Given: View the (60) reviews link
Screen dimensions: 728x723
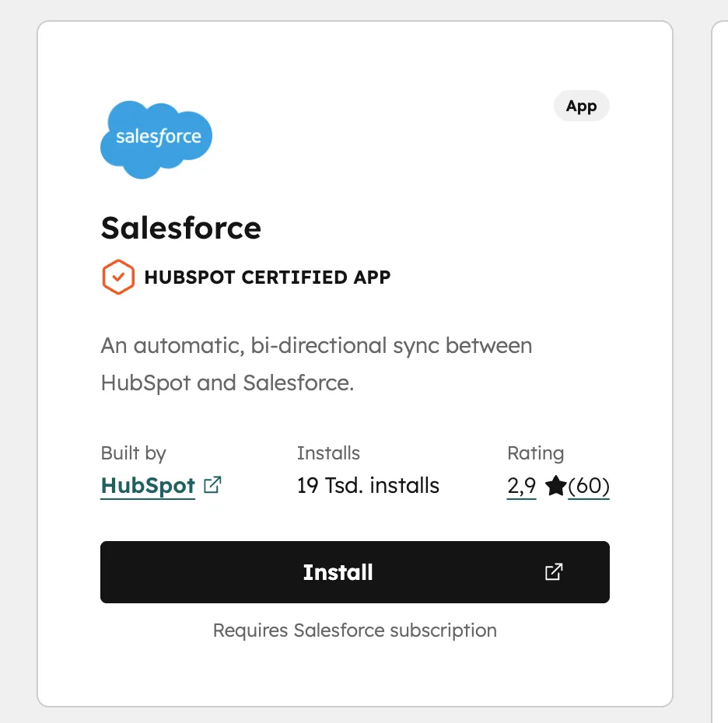Looking at the screenshot, I should [x=589, y=486].
